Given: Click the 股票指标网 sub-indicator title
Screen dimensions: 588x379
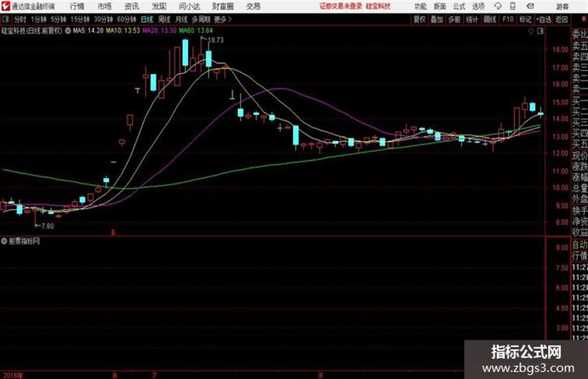Looking at the screenshot, I should pyautogui.click(x=24, y=241).
